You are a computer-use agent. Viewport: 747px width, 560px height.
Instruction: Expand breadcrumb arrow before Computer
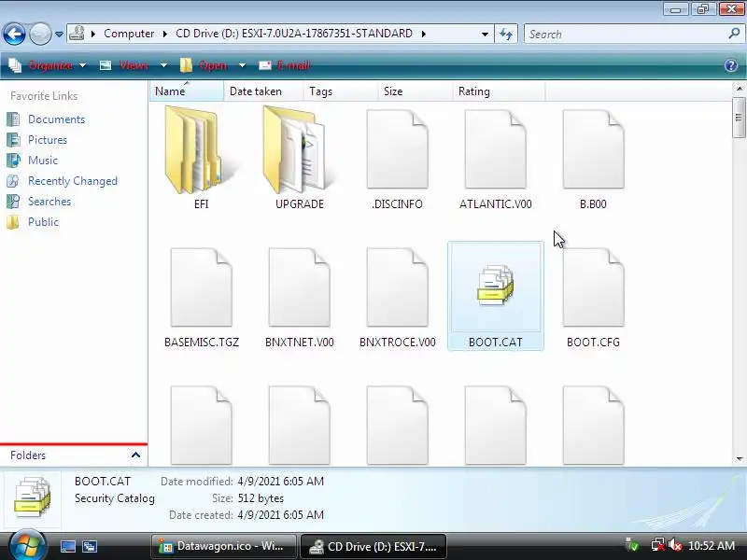point(93,34)
